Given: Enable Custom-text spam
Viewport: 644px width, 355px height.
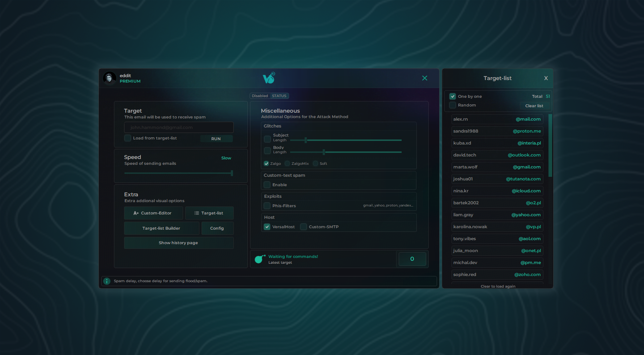Looking at the screenshot, I should point(267,185).
